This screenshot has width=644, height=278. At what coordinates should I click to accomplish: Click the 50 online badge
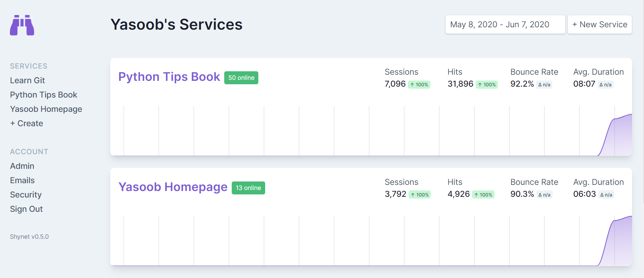[x=241, y=78]
